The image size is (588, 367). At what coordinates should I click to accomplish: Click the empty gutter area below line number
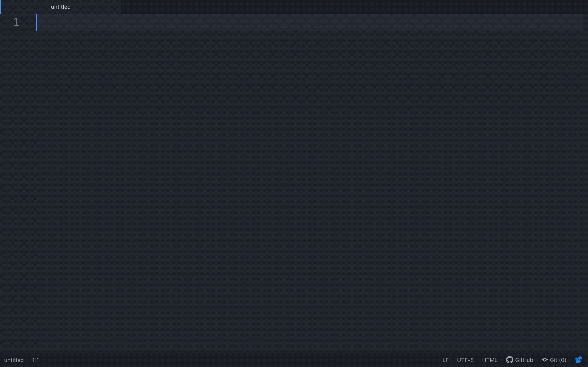point(18,192)
